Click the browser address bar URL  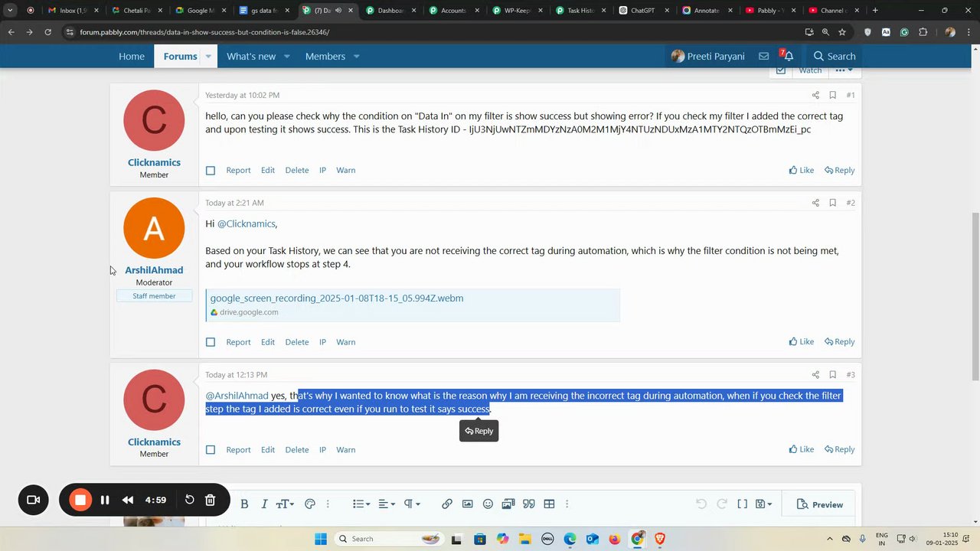204,32
